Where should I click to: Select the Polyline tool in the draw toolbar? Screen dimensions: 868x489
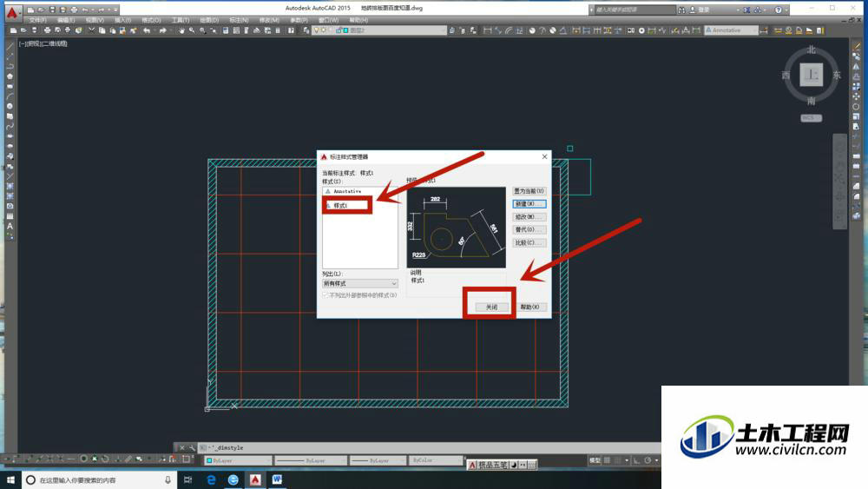coord(10,67)
